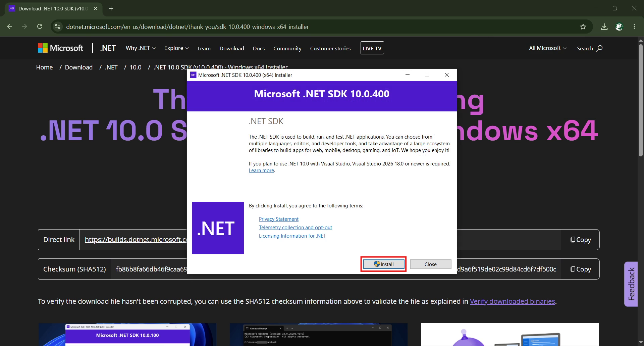Expand the Why .NET dropdown
This screenshot has height=346, width=644.
pyautogui.click(x=141, y=48)
